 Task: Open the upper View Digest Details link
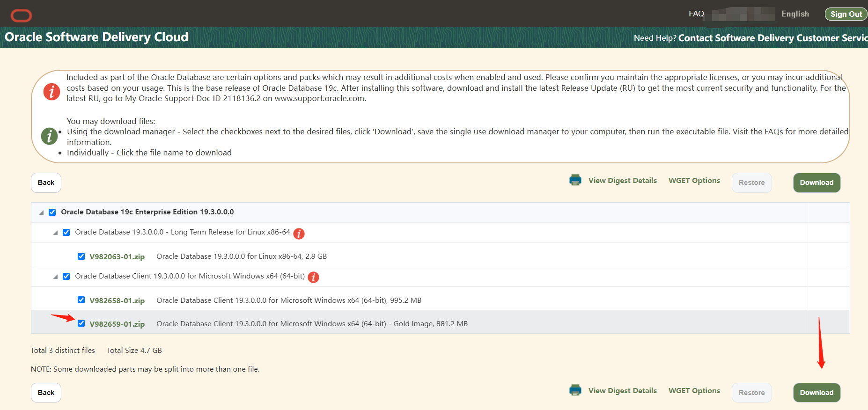pyautogui.click(x=622, y=181)
